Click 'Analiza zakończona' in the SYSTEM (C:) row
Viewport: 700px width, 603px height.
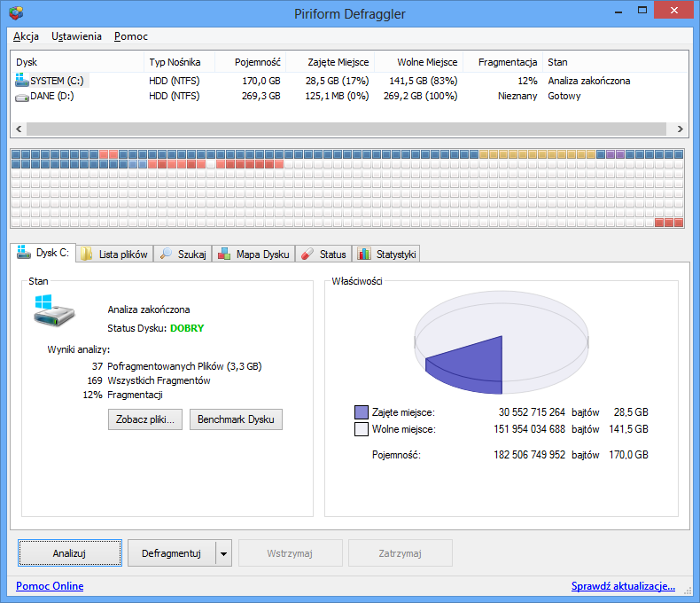tap(589, 81)
